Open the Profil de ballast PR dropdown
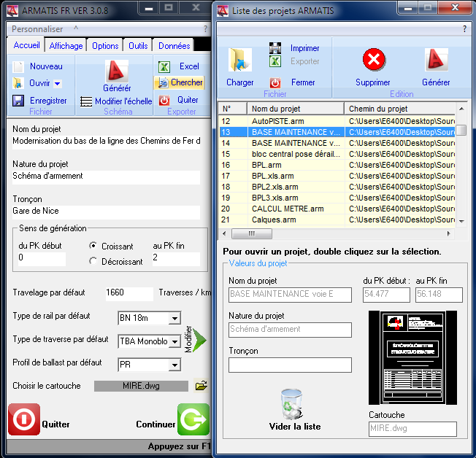The image size is (476, 458). click(x=174, y=365)
